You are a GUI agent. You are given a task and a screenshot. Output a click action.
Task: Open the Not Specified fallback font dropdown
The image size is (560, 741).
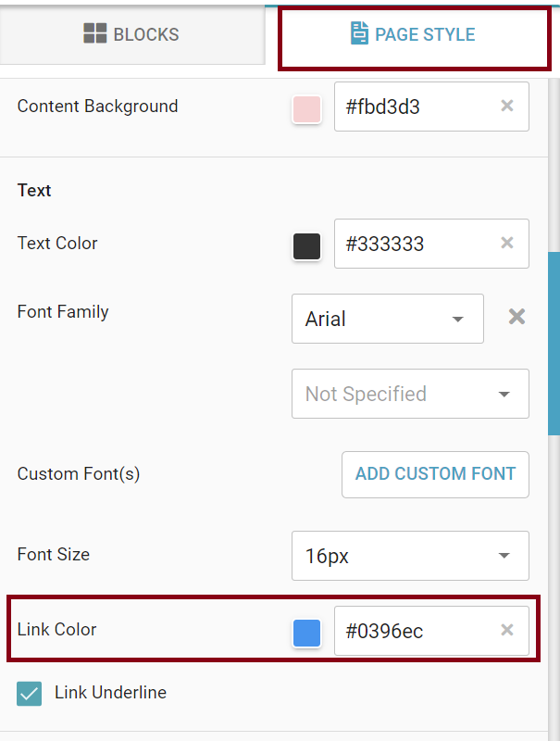click(410, 394)
